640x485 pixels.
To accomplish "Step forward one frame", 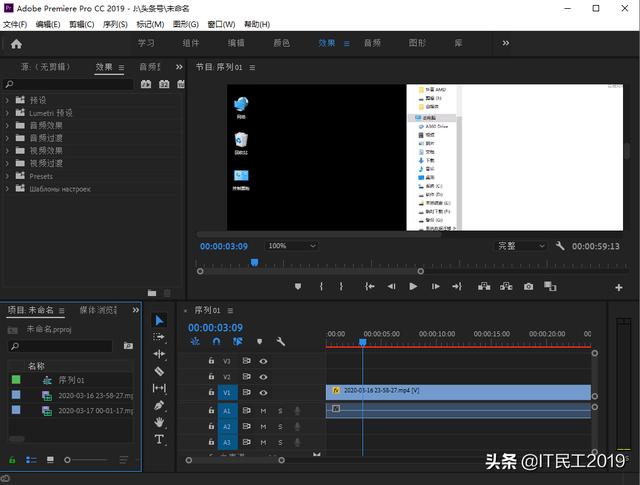I will pyautogui.click(x=436, y=287).
